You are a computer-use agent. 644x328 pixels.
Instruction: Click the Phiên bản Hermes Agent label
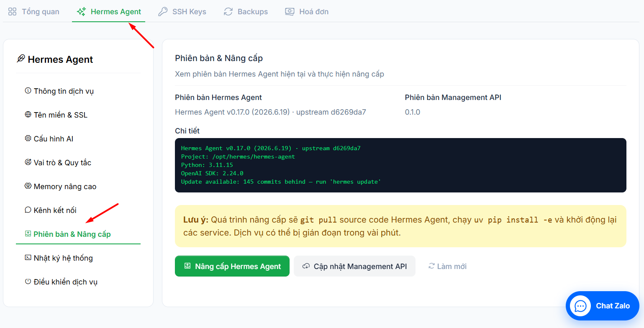[218, 97]
